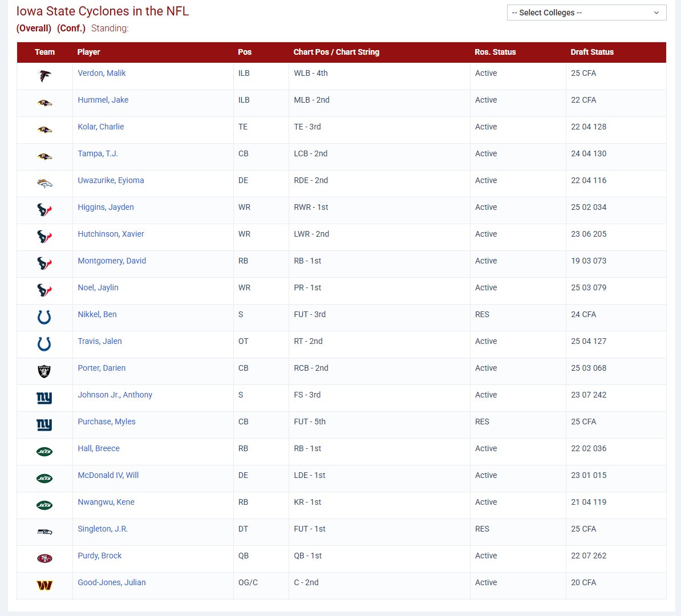Open player link Tampa, T.J.
The width and height of the screenshot is (681, 616).
coord(98,154)
